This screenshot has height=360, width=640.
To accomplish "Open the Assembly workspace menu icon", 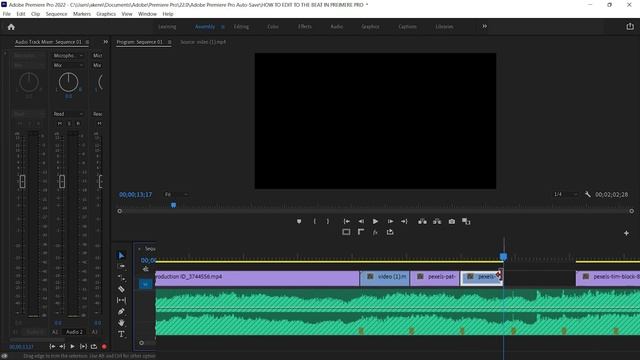I will pos(222,27).
